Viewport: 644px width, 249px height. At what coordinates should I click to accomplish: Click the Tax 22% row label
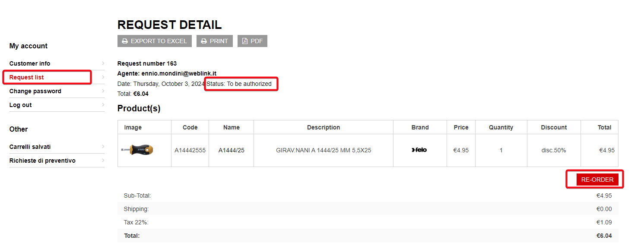[136, 222]
